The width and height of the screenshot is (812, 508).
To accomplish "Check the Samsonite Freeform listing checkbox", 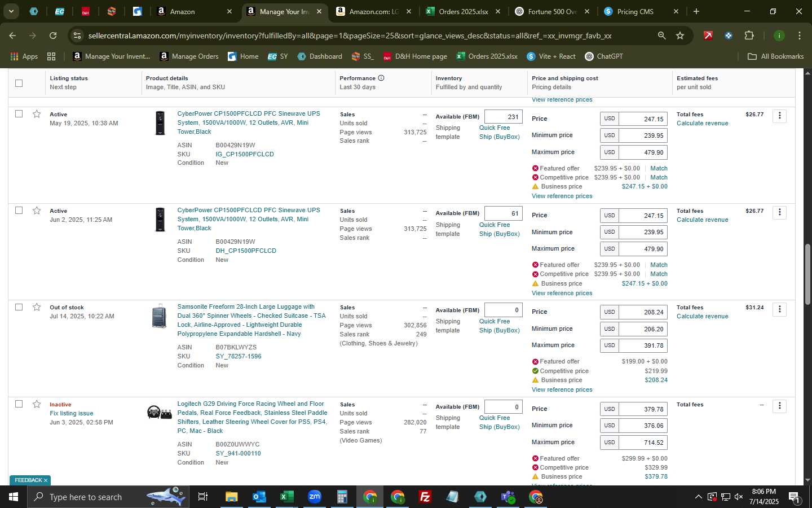I will pyautogui.click(x=19, y=307).
